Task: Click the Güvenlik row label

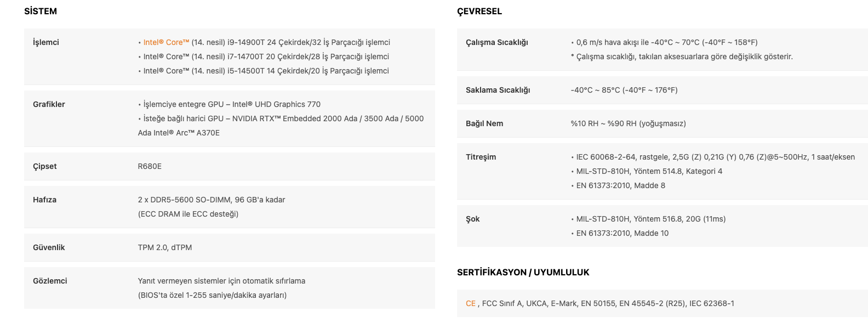Action: pyautogui.click(x=49, y=247)
